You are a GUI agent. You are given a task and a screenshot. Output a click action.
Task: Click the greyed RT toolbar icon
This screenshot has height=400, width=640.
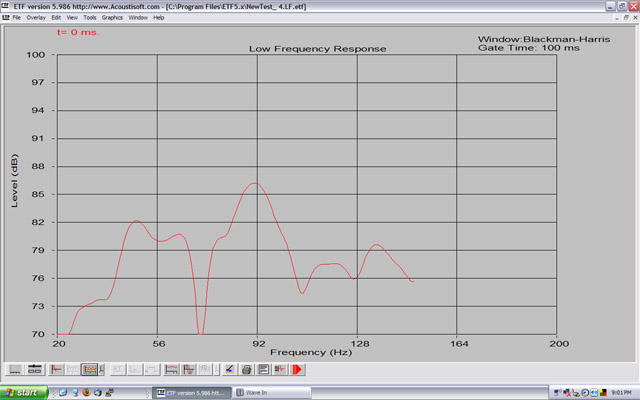[x=118, y=369]
